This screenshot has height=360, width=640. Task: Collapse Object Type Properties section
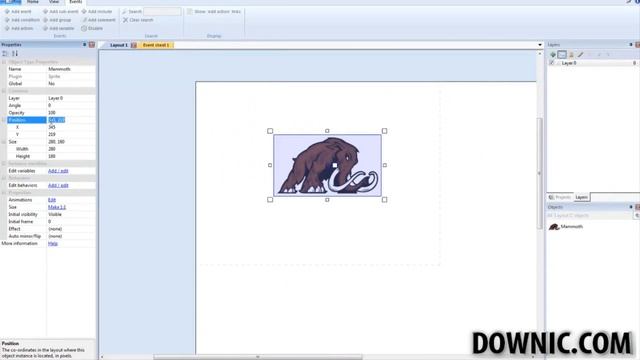pyautogui.click(x=4, y=62)
